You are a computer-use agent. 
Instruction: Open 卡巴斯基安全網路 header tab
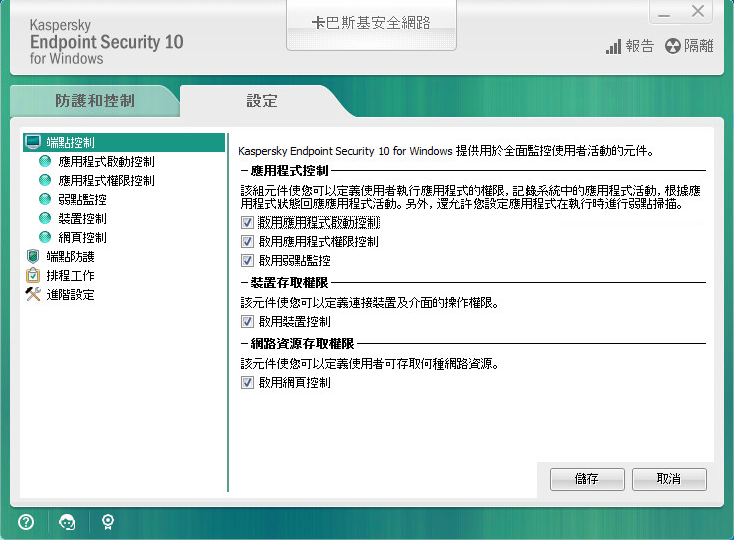(x=371, y=23)
